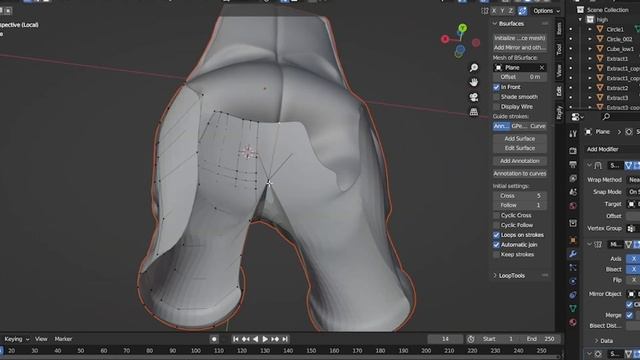Image resolution: width=640 pixels, height=360 pixels.
Task: Click the red X axis gizmo handle
Action: coord(445,39)
